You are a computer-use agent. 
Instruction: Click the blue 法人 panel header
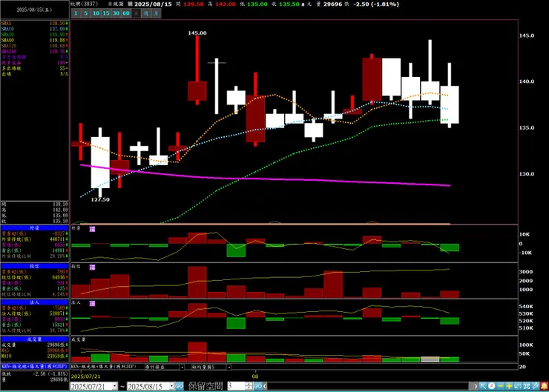click(35, 302)
